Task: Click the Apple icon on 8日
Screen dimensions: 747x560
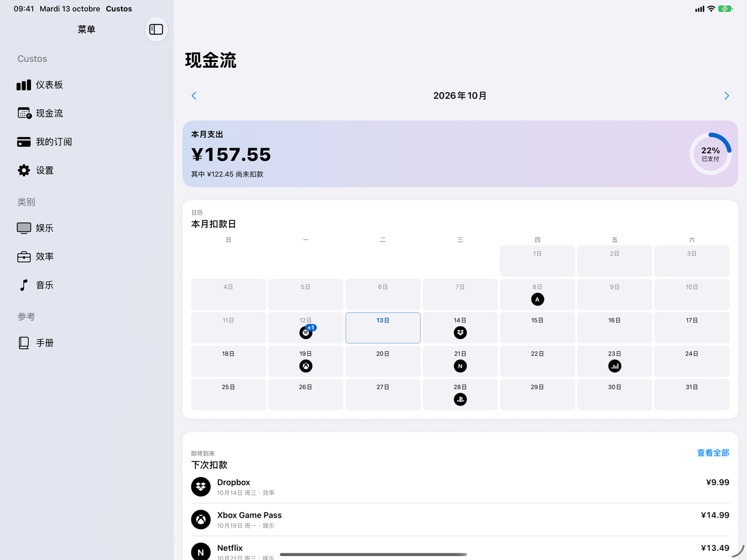Action: click(537, 300)
